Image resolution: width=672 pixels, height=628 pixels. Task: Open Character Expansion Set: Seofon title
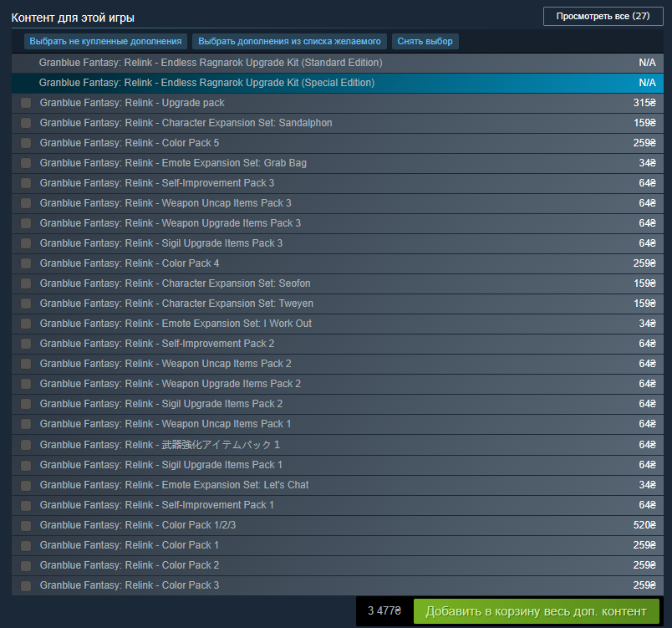tap(175, 283)
